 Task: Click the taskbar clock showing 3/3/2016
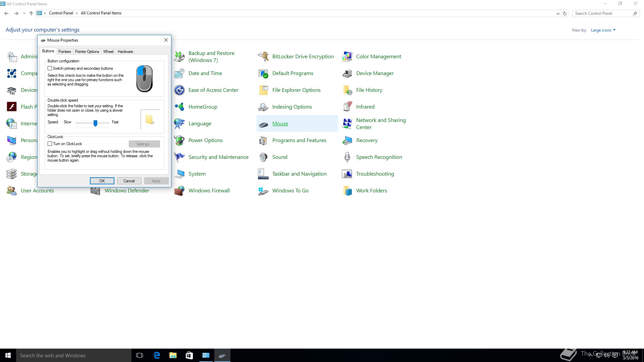point(630,355)
